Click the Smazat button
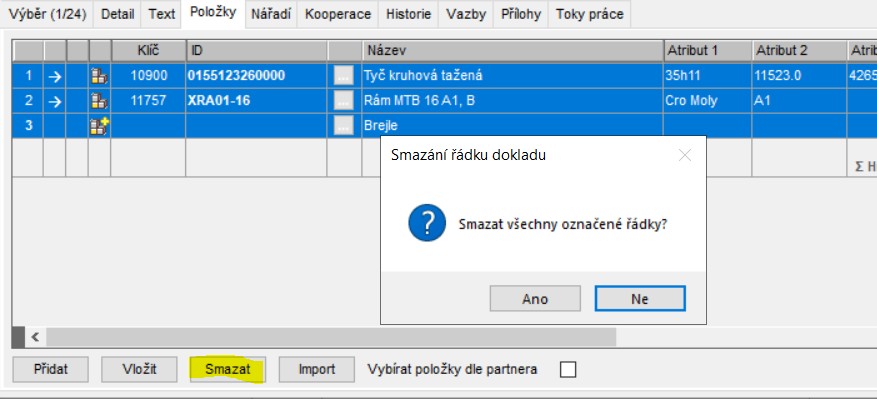 coord(228,369)
